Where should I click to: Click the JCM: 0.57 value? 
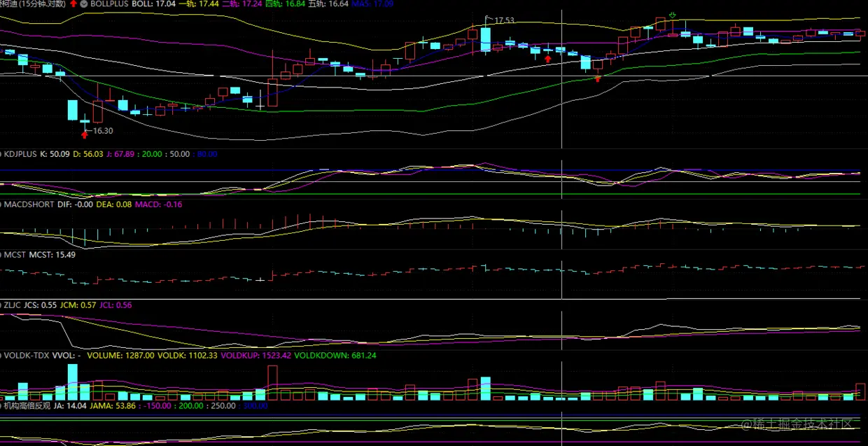[x=77, y=305]
